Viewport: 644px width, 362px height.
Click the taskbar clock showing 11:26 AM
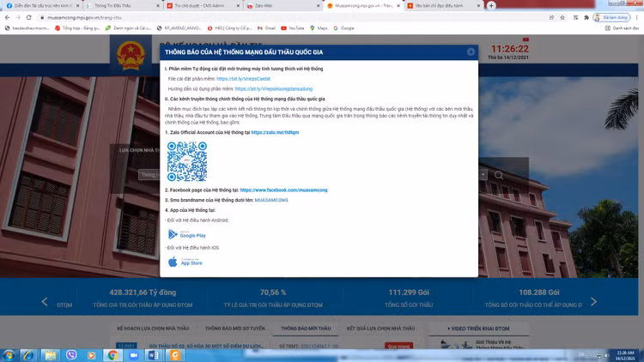(625, 355)
